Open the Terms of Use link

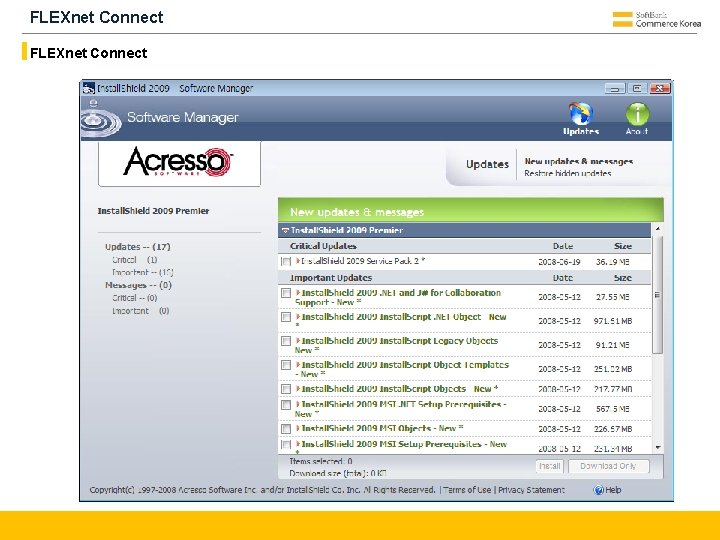[467, 490]
